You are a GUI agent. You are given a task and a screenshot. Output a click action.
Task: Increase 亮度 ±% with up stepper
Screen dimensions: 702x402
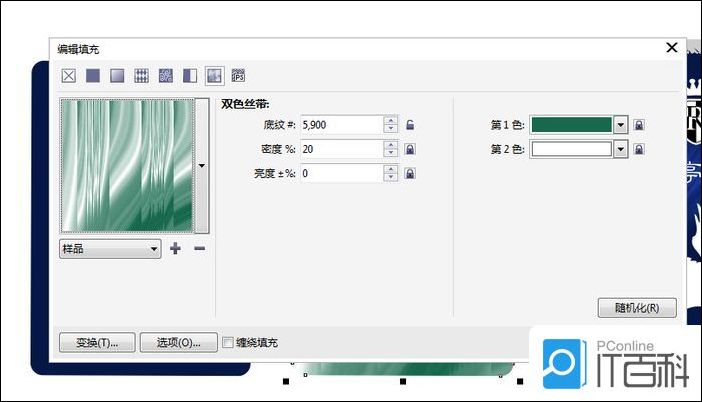coord(391,169)
